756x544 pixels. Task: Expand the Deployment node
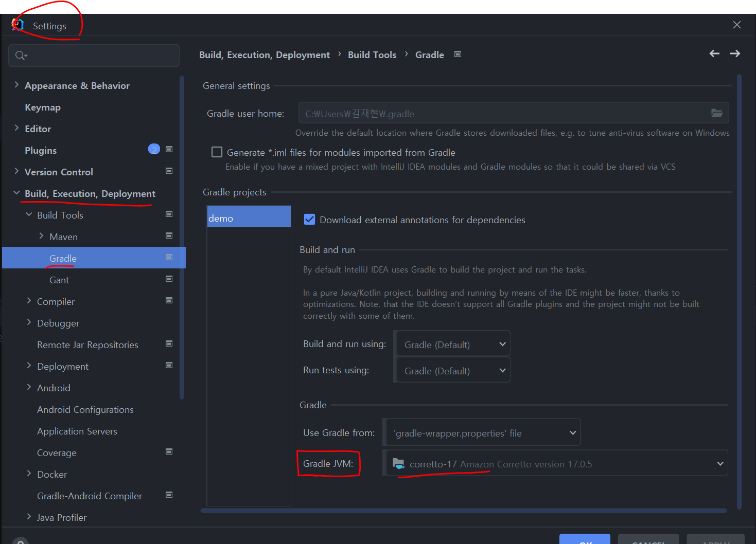pyautogui.click(x=29, y=366)
